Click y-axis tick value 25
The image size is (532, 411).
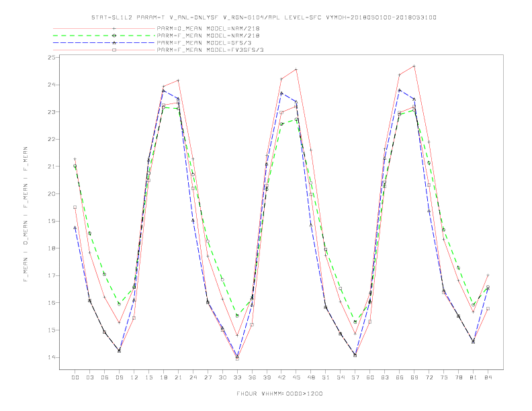(x=51, y=57)
